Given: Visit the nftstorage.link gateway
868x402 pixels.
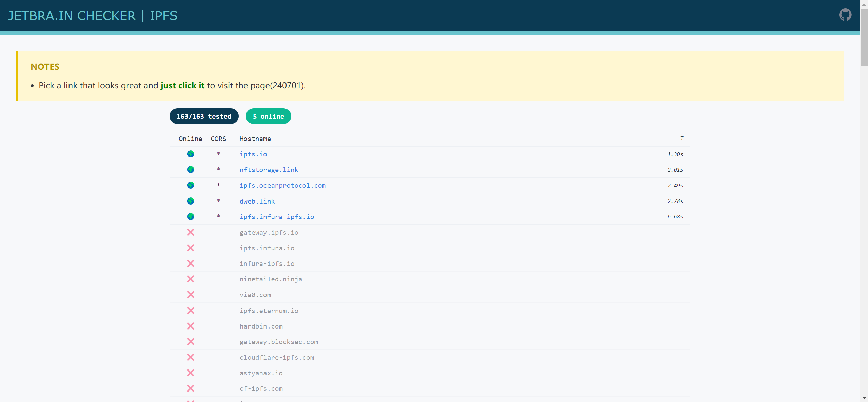Looking at the screenshot, I should click(x=269, y=170).
